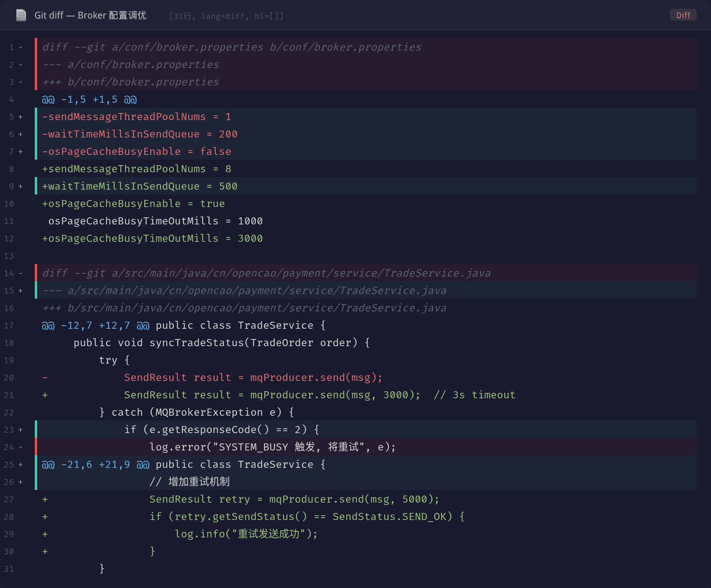Click the plus marker beside line number 5
Screen dimensions: 711x588
21,117
